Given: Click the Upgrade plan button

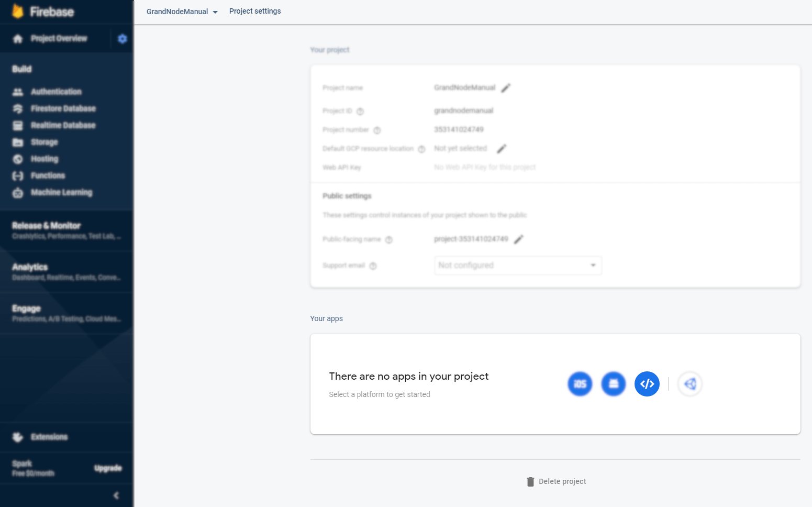Looking at the screenshot, I should tap(108, 468).
